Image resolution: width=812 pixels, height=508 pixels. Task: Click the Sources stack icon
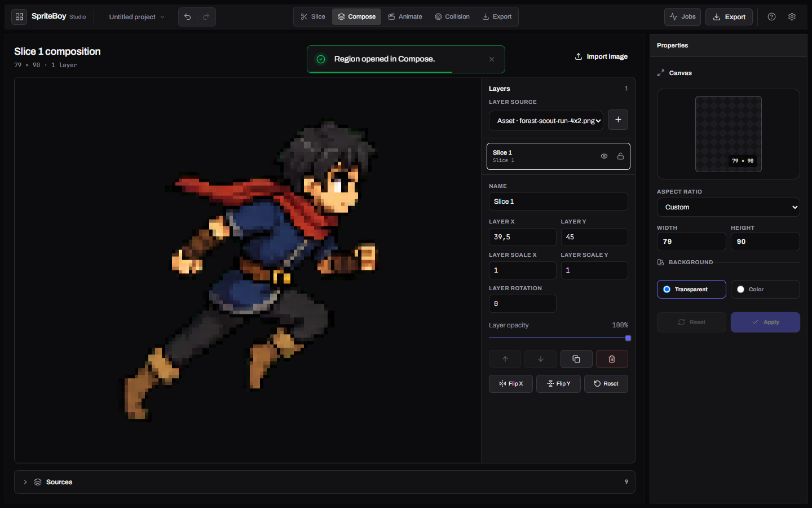coord(38,482)
